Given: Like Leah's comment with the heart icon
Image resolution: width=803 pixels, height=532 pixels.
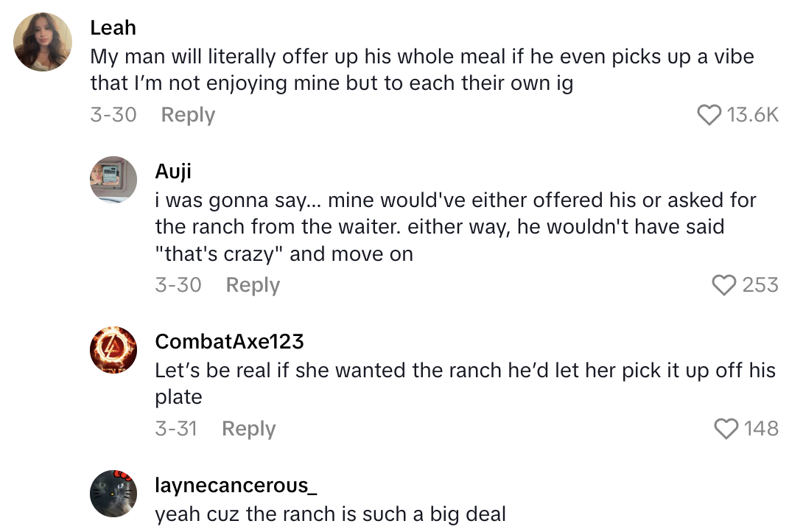Looking at the screenshot, I should point(709,115).
